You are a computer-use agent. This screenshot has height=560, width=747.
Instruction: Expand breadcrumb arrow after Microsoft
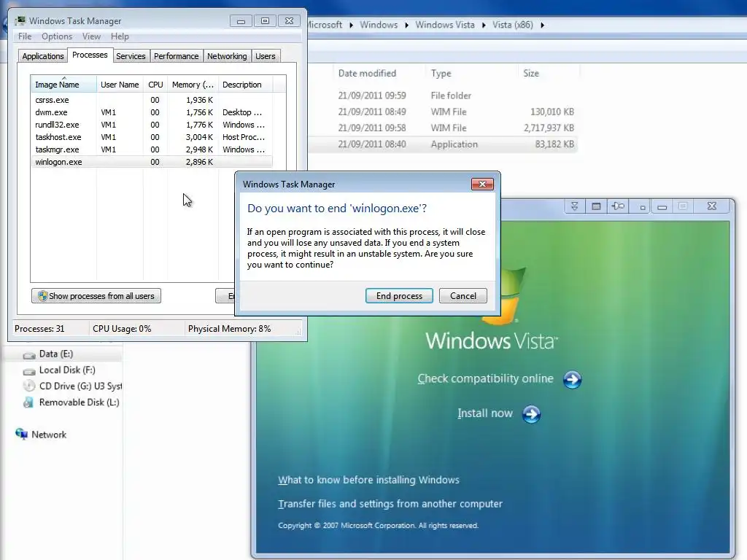pos(351,25)
